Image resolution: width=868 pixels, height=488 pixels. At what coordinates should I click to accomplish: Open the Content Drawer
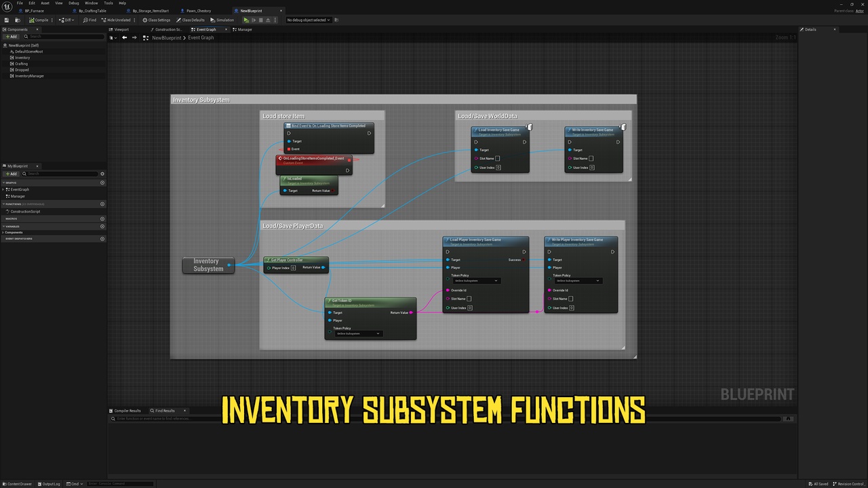(17, 484)
